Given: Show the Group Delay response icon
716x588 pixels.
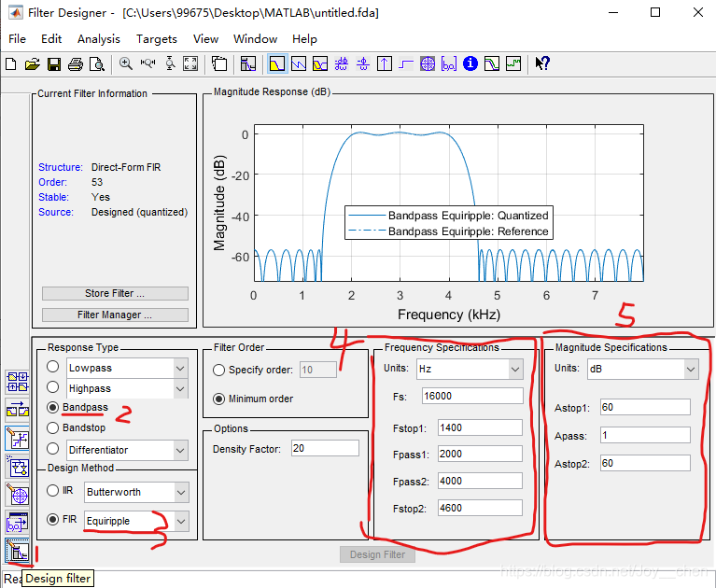Looking at the screenshot, I should (342, 63).
